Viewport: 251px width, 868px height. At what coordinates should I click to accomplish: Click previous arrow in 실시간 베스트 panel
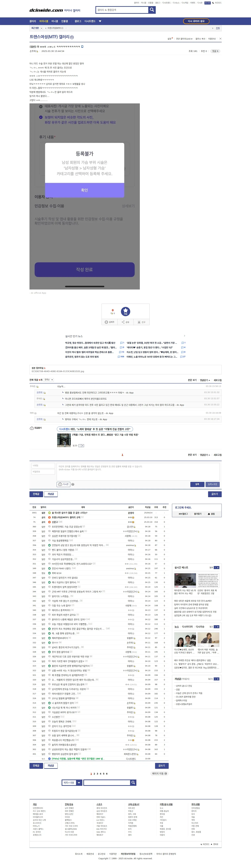click(215, 567)
